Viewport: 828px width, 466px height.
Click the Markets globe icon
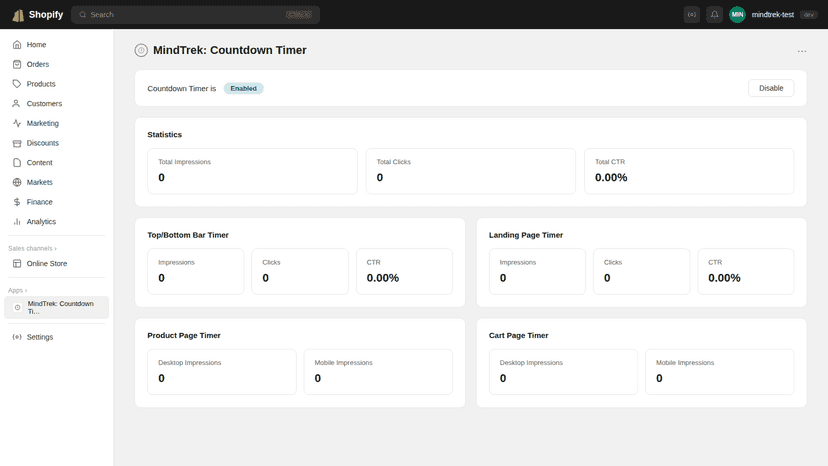pyautogui.click(x=17, y=182)
